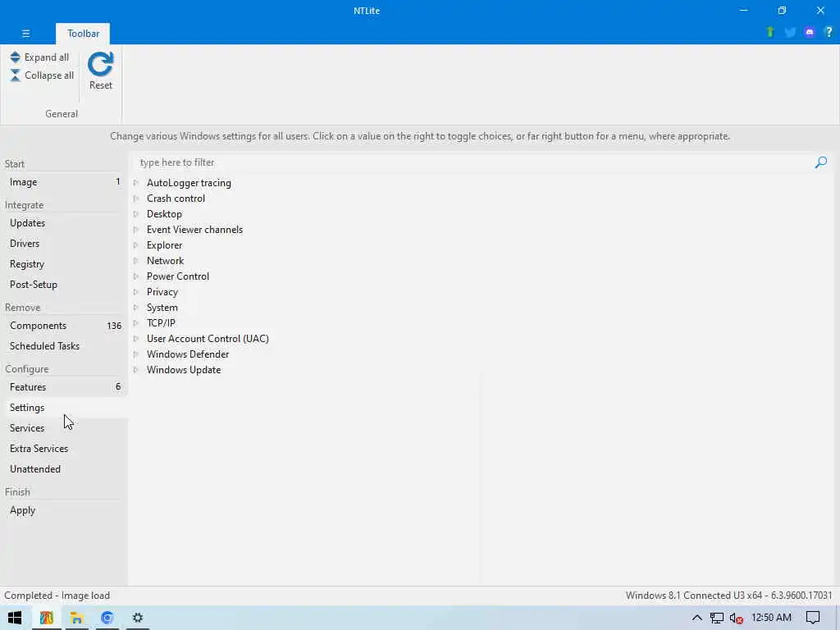Open the Settings gear taskbar icon
The image size is (840, 630).
pyautogui.click(x=138, y=618)
